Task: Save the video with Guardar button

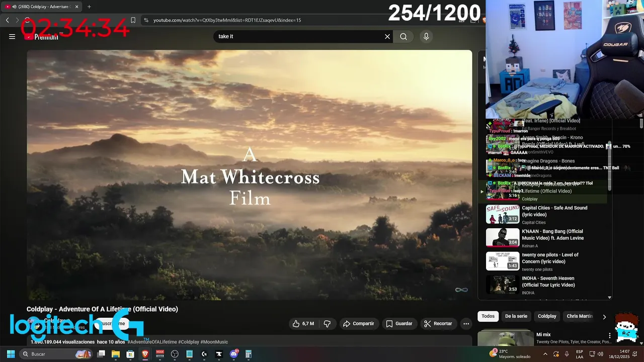Action: (x=399, y=324)
